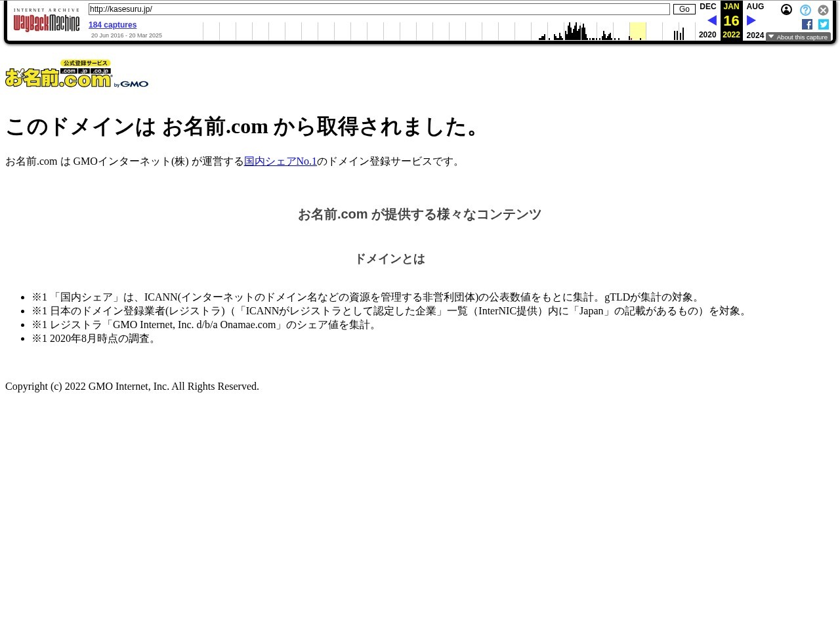Image resolution: width=840 pixels, height=630 pixels.
Task: Click the お名前.com logo image
Action: click(x=77, y=73)
